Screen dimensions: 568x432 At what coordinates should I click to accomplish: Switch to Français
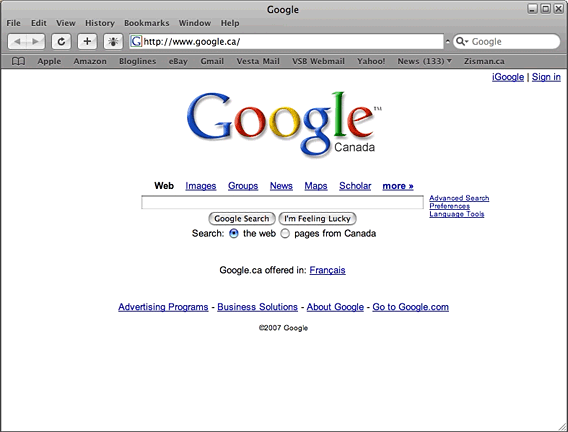click(x=327, y=270)
